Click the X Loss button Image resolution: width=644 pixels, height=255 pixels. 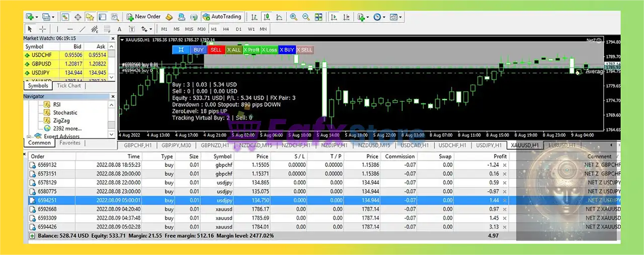[x=269, y=50]
